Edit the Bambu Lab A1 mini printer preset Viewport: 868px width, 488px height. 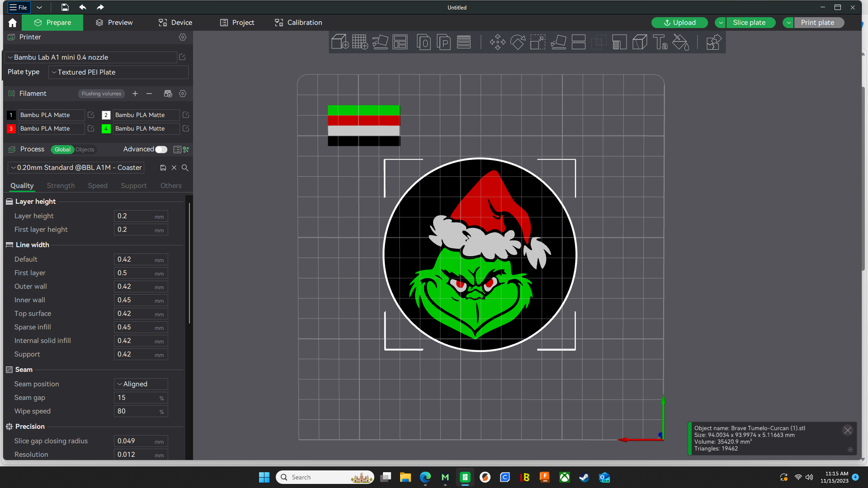point(182,57)
